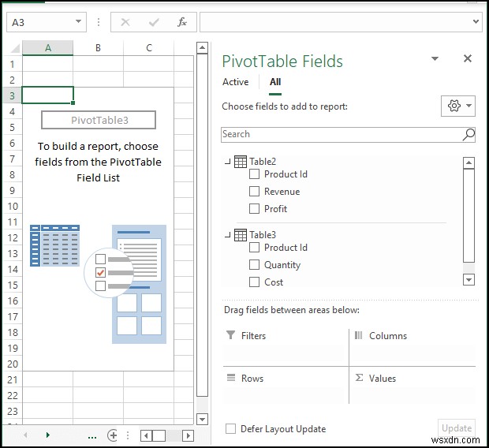
Task: Click the PivotTable3 placeholder box
Action: coord(99,120)
